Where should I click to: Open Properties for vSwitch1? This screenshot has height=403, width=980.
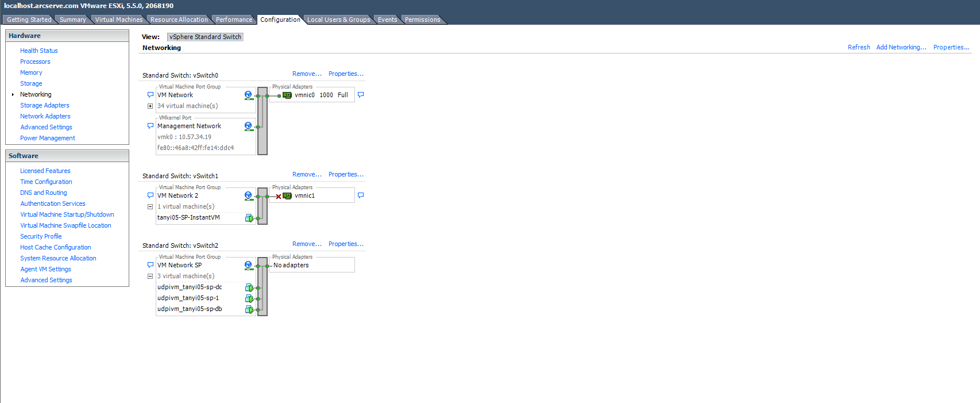pyautogui.click(x=346, y=174)
